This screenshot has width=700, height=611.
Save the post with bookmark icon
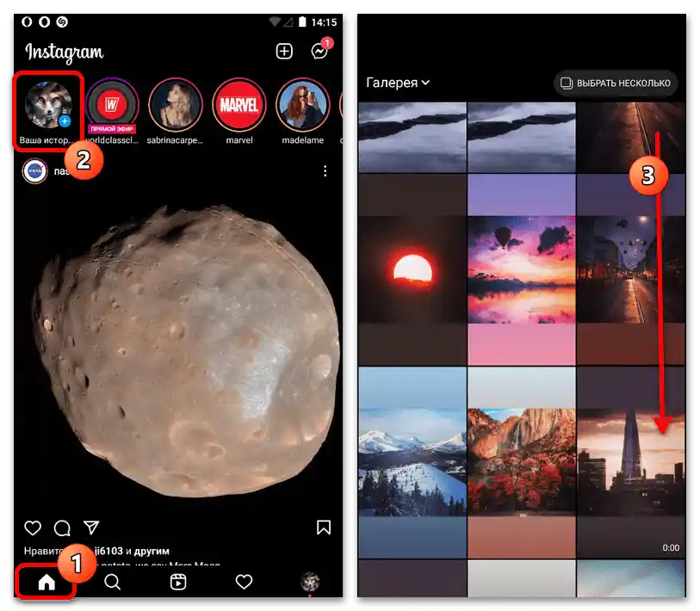pyautogui.click(x=324, y=527)
